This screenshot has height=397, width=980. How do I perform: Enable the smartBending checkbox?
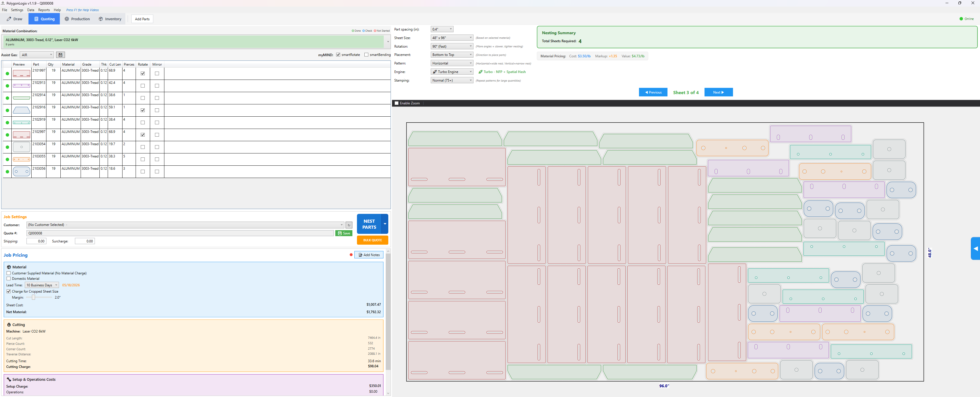(x=366, y=55)
